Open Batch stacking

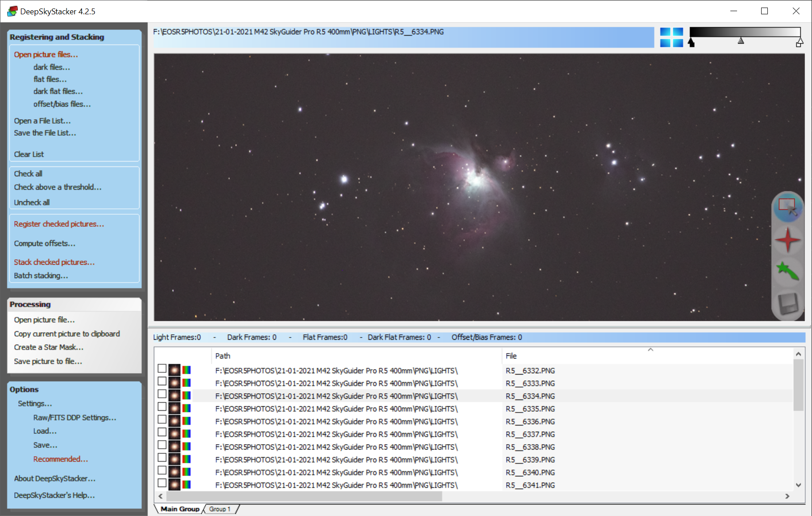(x=41, y=276)
